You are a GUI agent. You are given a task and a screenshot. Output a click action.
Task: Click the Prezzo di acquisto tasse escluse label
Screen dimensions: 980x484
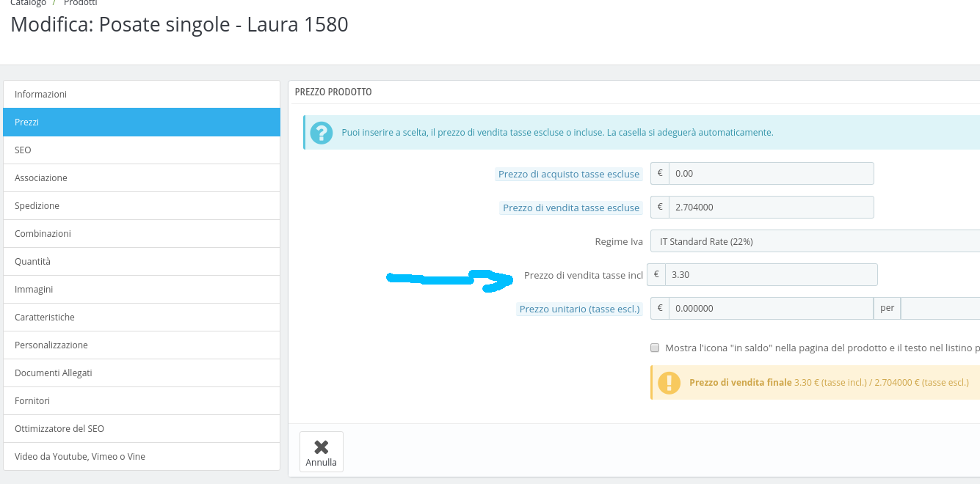[569, 175]
